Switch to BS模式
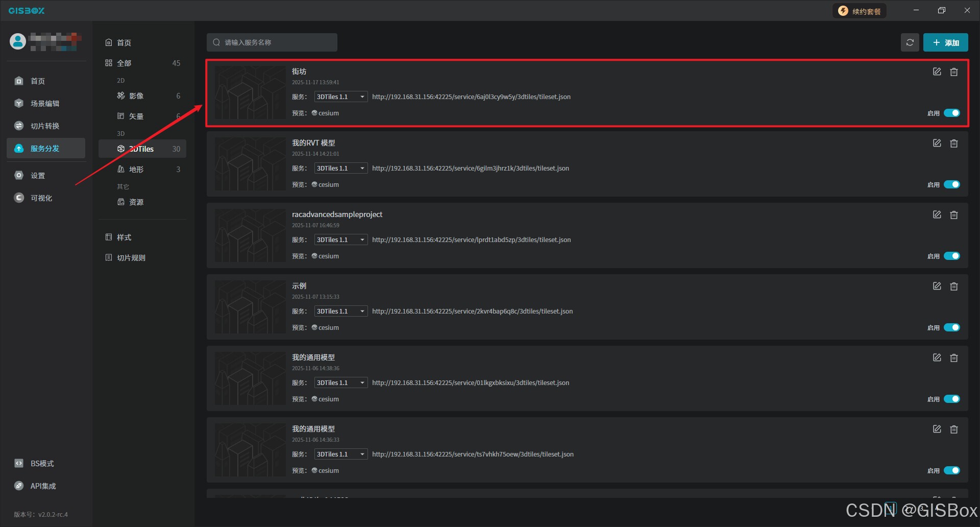Screen dimensions: 980x527 click(46, 464)
